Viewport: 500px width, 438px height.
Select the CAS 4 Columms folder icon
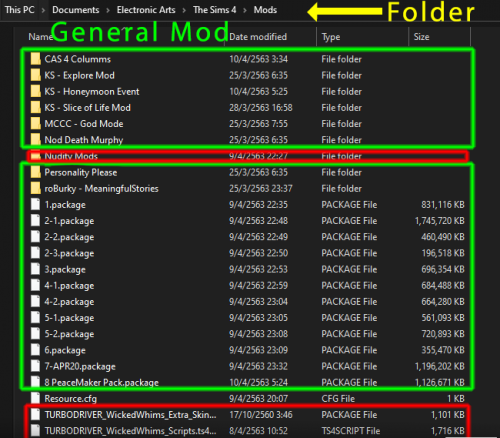pyautogui.click(x=35, y=59)
